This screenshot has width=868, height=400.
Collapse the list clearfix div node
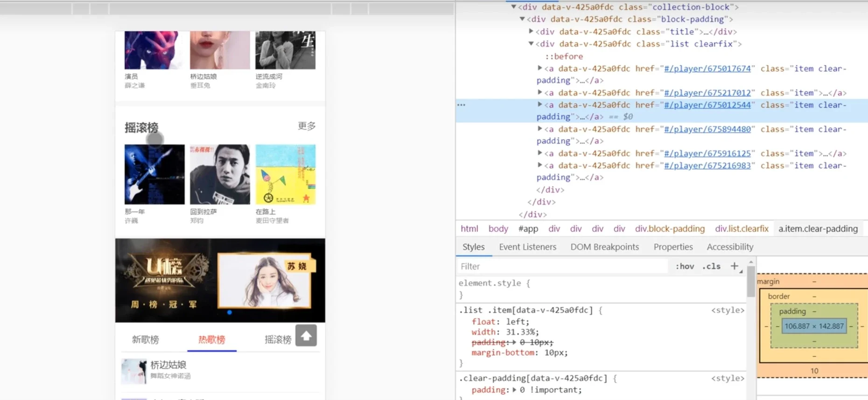[x=531, y=43]
